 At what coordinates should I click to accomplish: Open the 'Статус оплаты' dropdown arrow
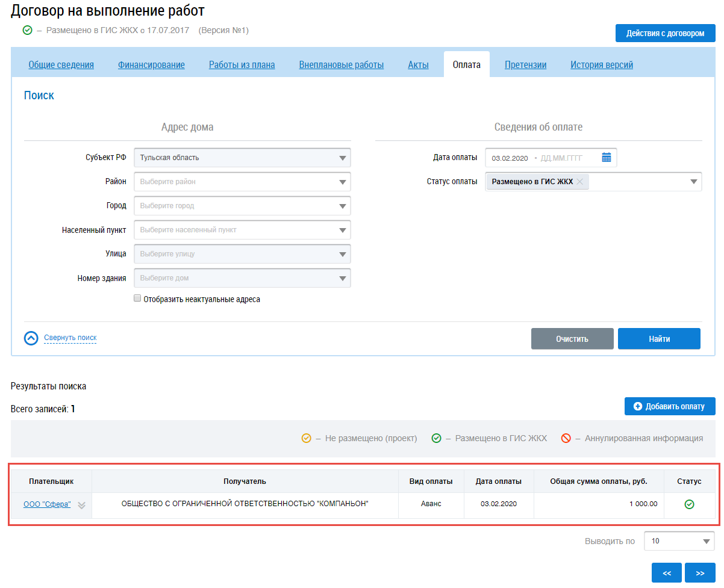[694, 182]
